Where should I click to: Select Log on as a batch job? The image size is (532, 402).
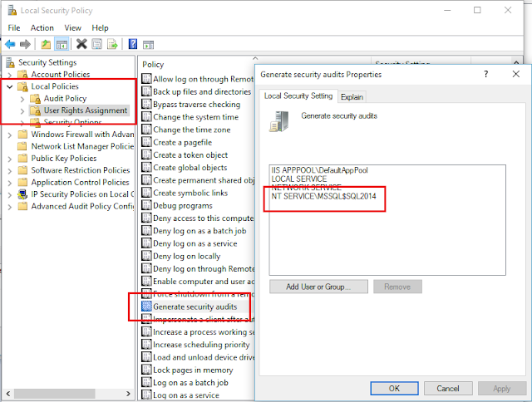coord(190,382)
